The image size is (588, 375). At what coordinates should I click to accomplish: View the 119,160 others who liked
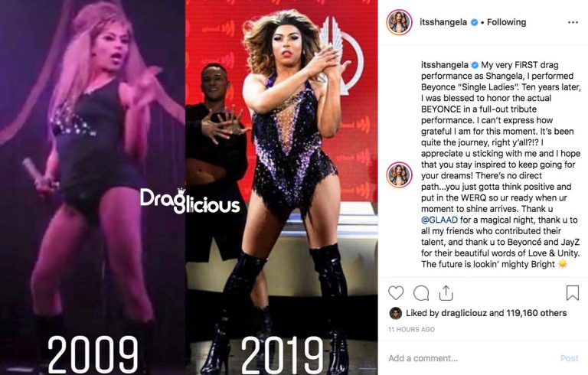pos(536,313)
